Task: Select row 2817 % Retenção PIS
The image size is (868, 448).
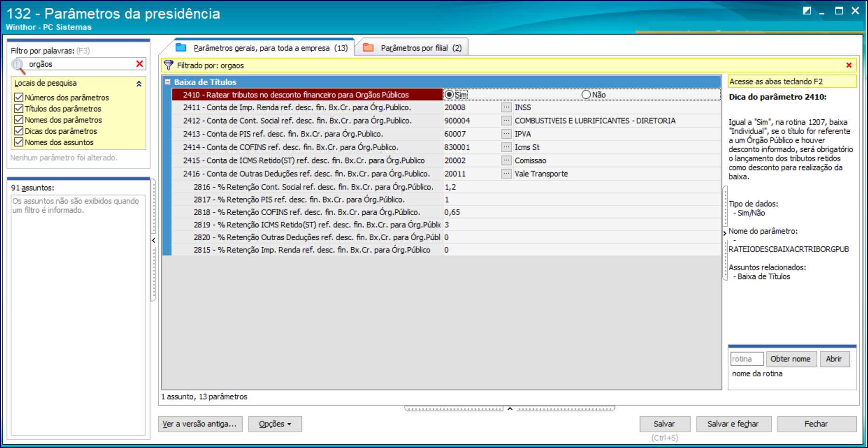Action: (307, 199)
